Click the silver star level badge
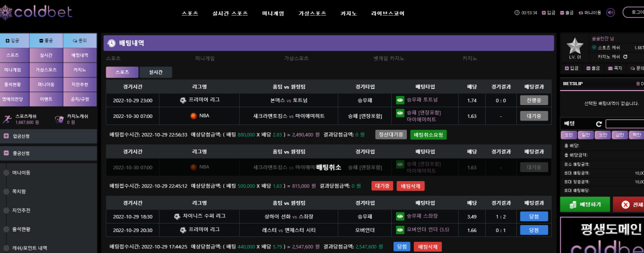 coord(575,47)
